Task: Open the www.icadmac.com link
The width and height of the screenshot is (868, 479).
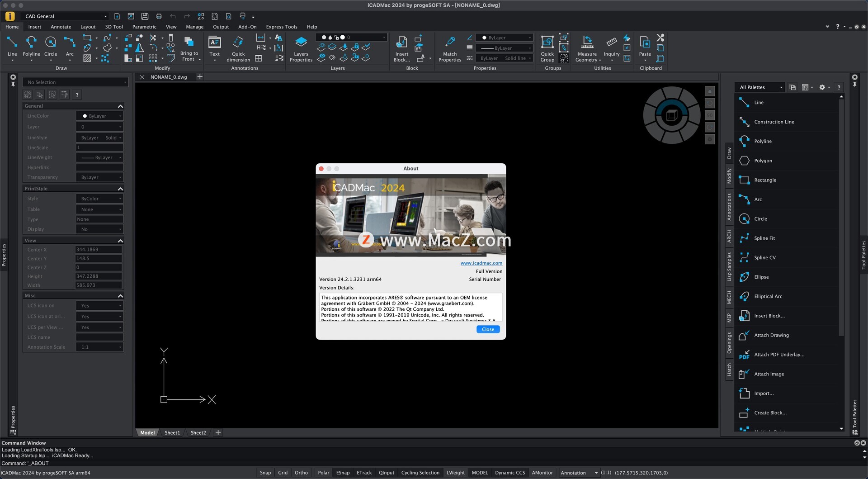Action: click(x=481, y=263)
